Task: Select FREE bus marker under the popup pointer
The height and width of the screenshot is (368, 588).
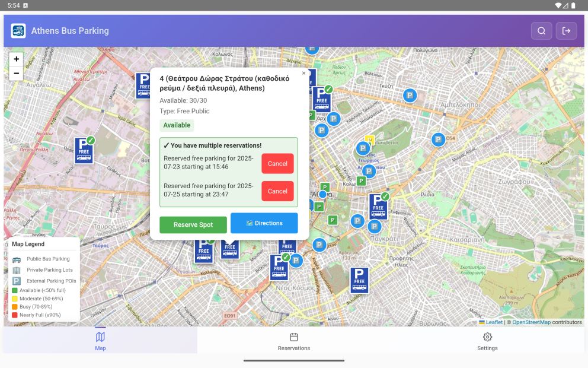Action: 230,250
